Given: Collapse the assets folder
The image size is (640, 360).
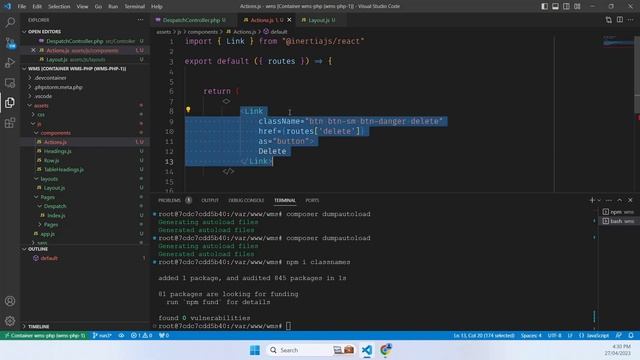Looking at the screenshot, I should pyautogui.click(x=41, y=105).
